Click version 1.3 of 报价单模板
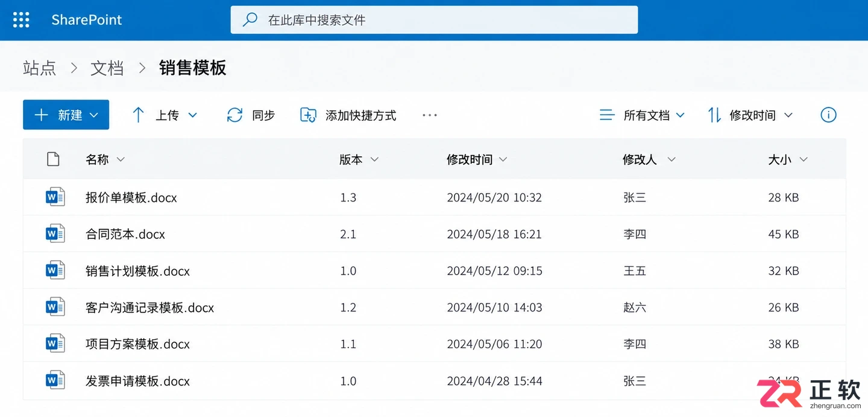The height and width of the screenshot is (417, 868). click(x=348, y=197)
